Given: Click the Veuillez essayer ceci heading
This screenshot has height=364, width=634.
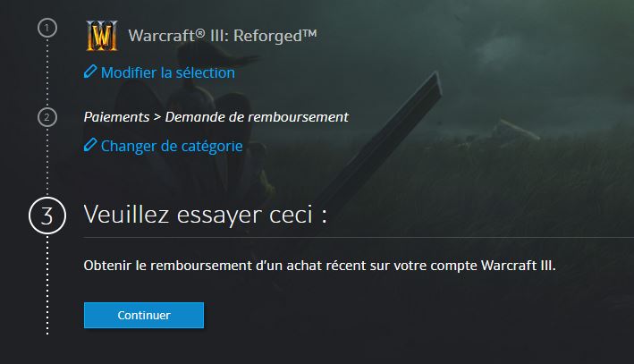Looking at the screenshot, I should click(205, 215).
